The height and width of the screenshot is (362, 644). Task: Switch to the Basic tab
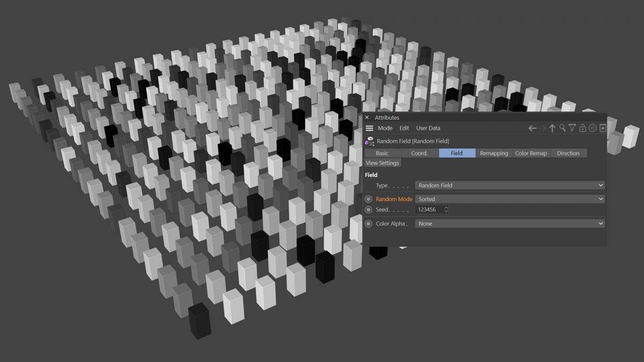(382, 153)
